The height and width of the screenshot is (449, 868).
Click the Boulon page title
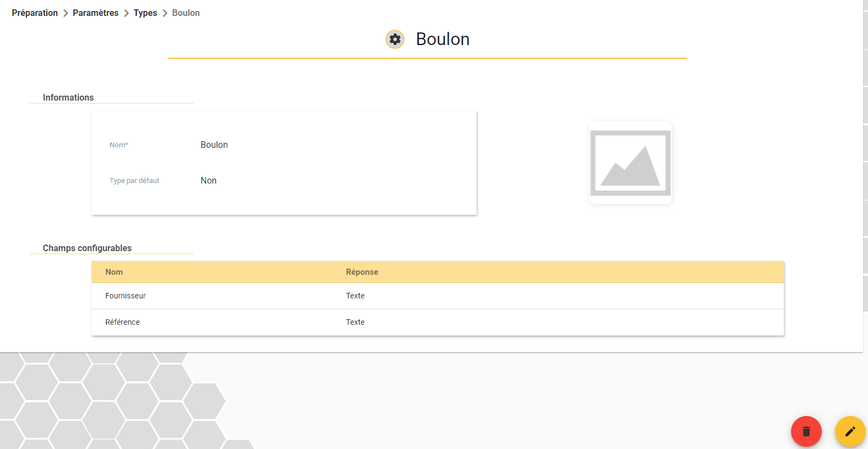pos(443,39)
